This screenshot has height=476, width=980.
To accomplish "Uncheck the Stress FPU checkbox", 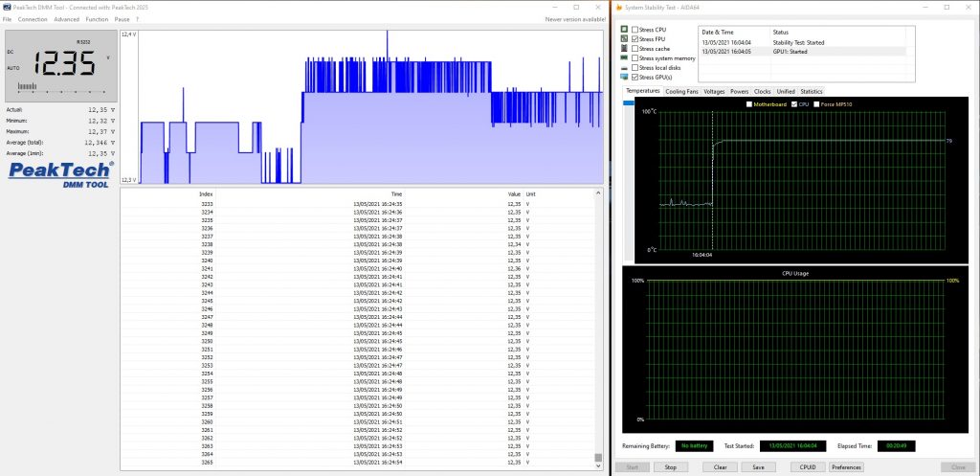I will click(x=635, y=39).
